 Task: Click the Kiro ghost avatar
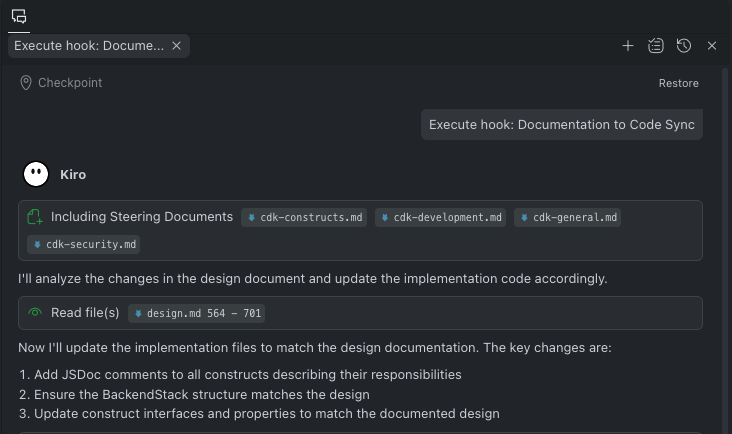[x=36, y=174]
